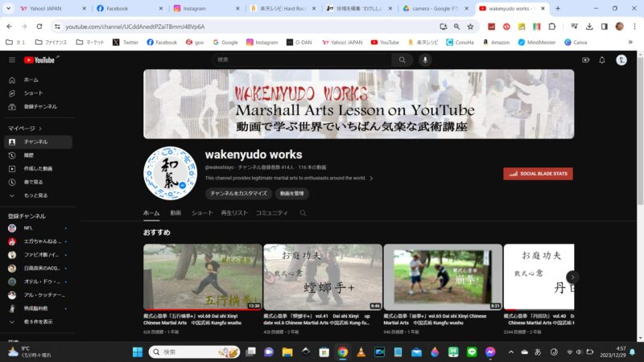Open チャンネル in sidebar
The height and width of the screenshot is (362, 644).
point(38,142)
